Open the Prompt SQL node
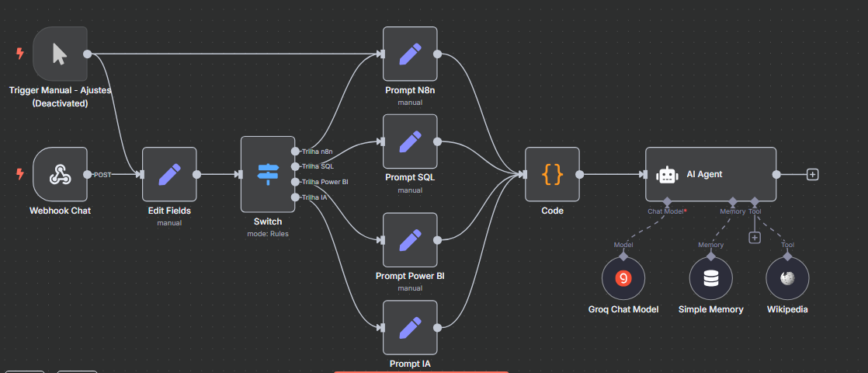The image size is (868, 373). tap(410, 141)
